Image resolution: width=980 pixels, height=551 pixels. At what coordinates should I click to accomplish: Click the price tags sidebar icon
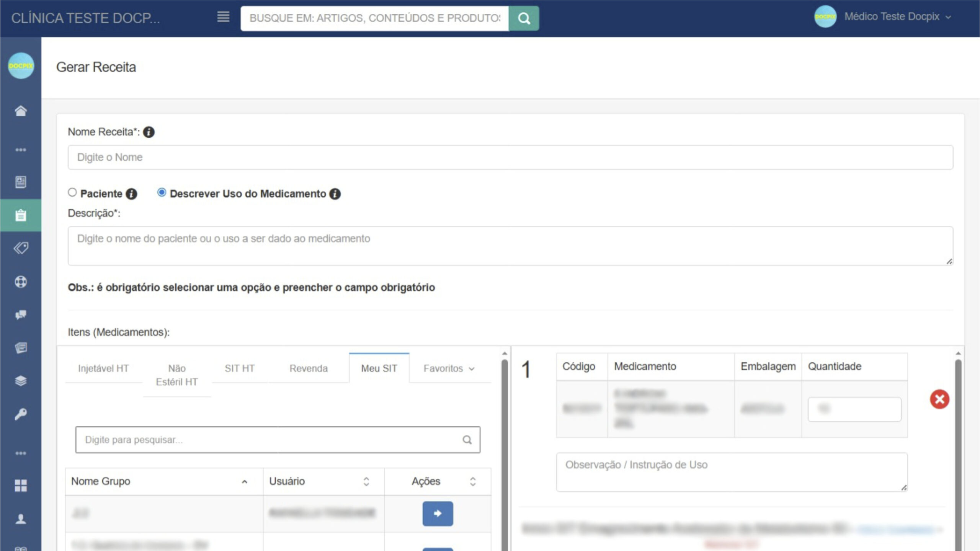click(x=21, y=248)
